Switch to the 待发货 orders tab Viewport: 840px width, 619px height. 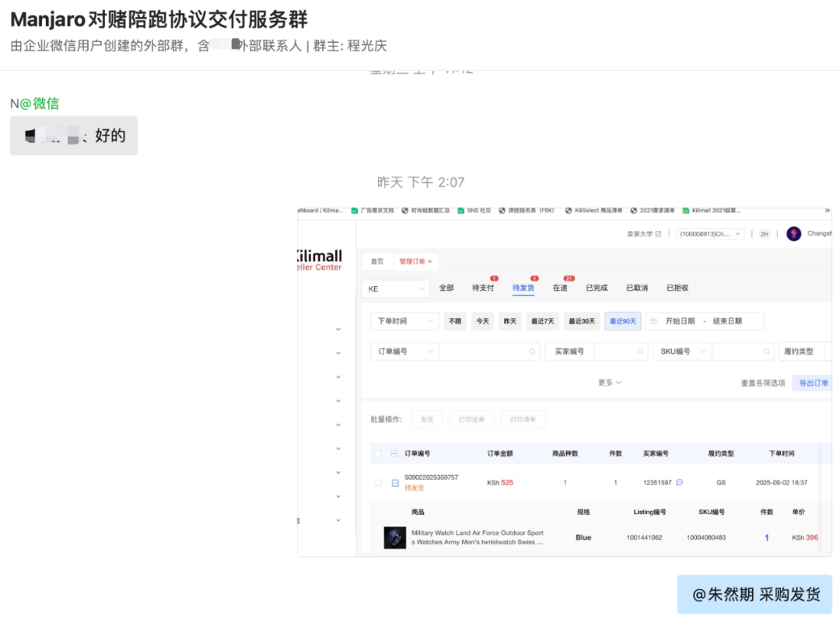click(523, 288)
